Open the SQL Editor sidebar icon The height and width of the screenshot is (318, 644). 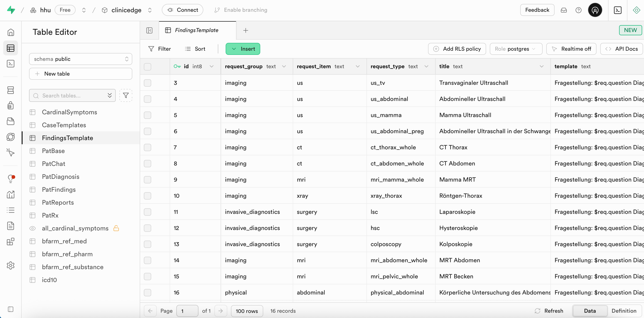[11, 64]
